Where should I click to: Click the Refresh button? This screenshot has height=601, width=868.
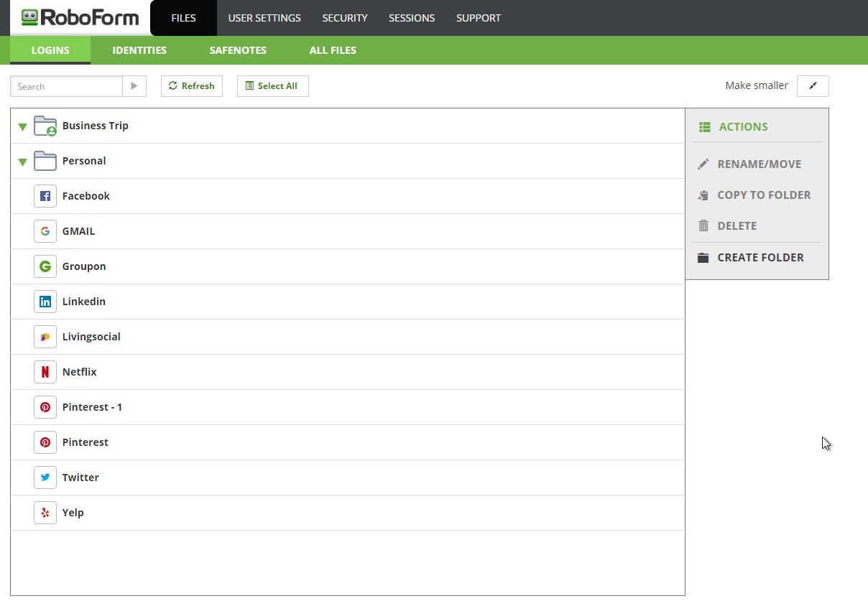tap(192, 86)
